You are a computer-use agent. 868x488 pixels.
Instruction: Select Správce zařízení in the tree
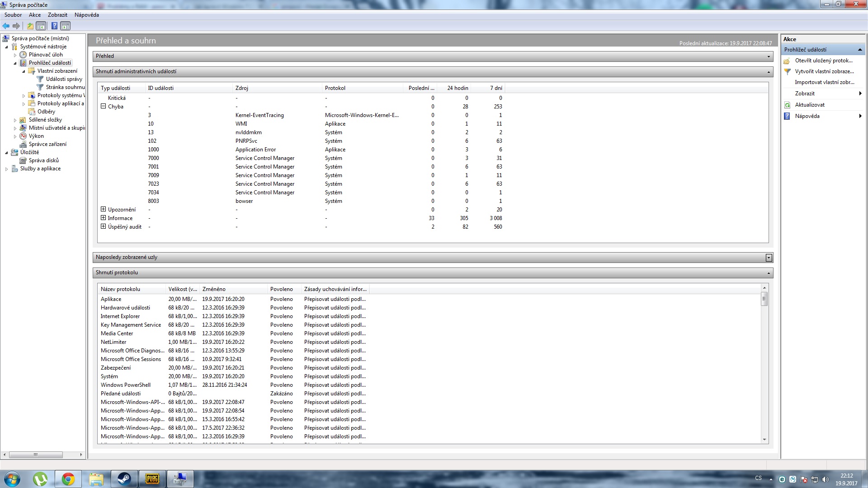tap(47, 144)
